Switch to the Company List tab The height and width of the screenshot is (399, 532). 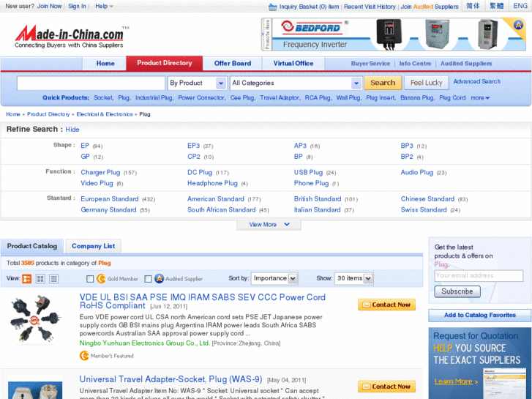pyautogui.click(x=94, y=246)
